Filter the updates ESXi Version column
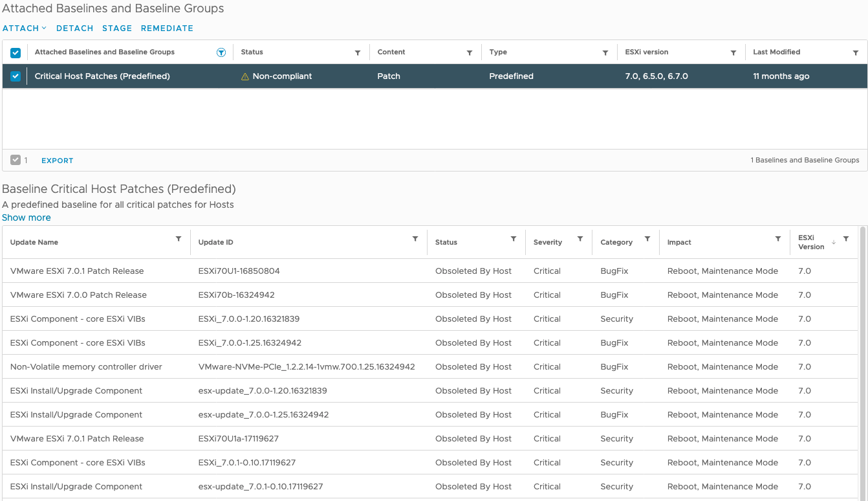The height and width of the screenshot is (501, 868). click(846, 239)
